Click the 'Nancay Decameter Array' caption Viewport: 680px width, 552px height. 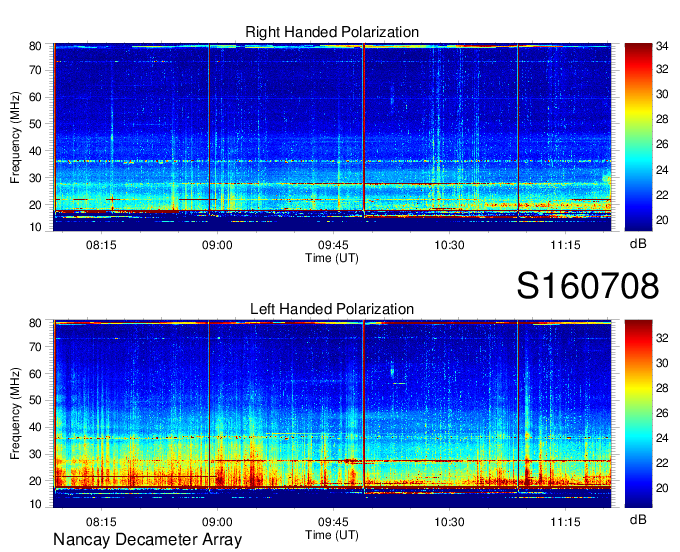point(147,540)
